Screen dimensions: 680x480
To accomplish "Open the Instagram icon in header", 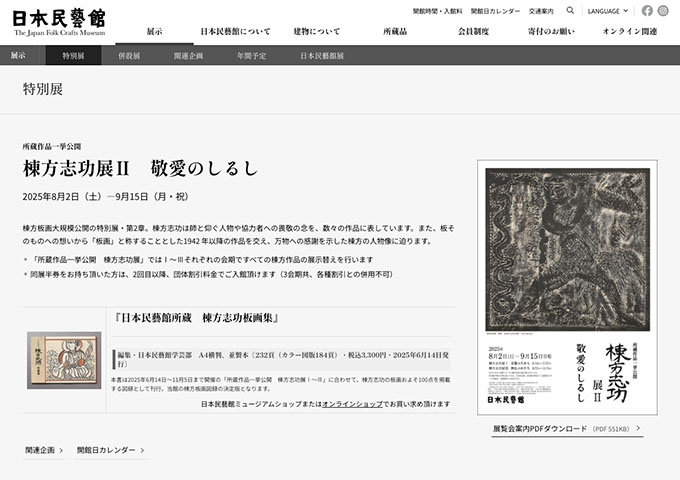I will click(x=663, y=11).
